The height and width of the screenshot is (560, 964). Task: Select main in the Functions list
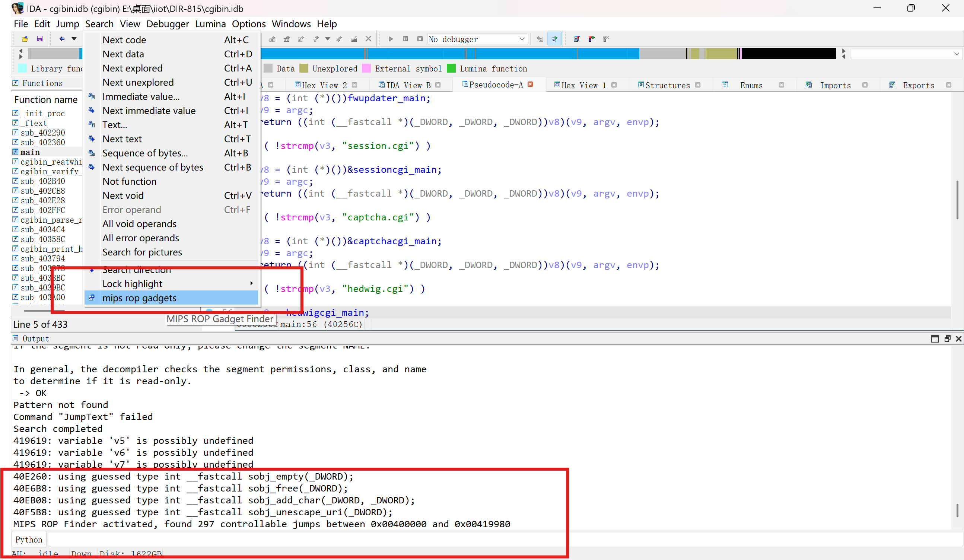tap(30, 152)
